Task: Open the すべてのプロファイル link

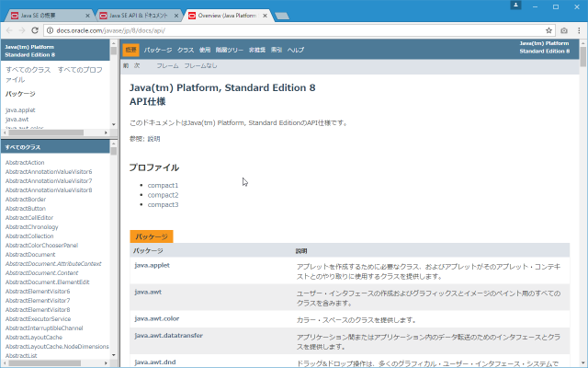Action: point(54,75)
